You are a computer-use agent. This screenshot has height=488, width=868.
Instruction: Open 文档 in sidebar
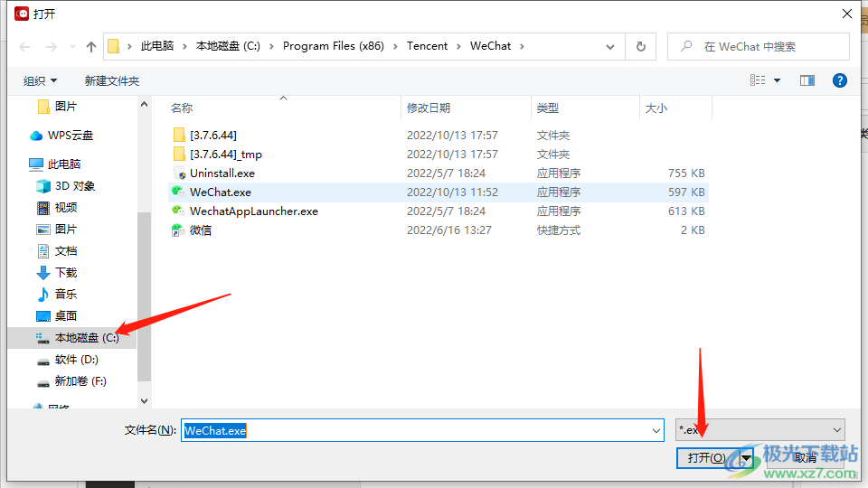[65, 250]
